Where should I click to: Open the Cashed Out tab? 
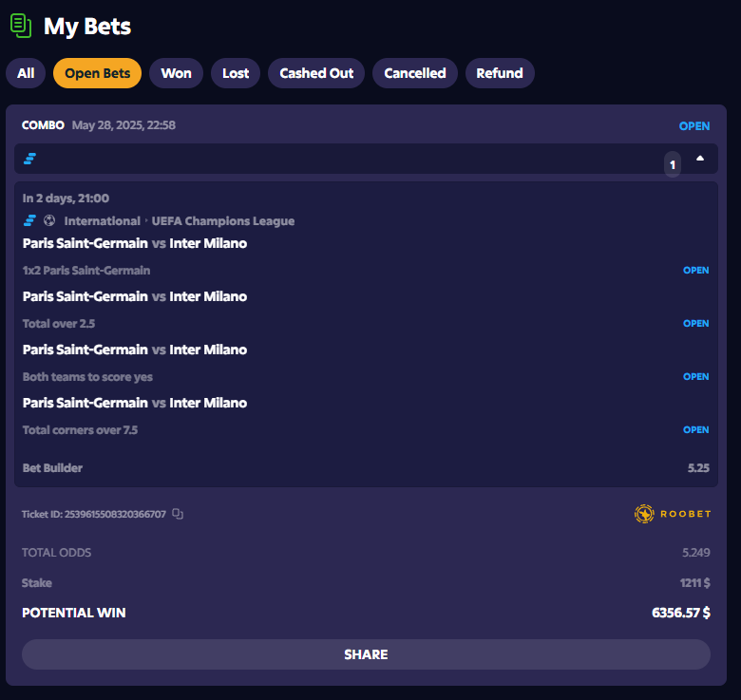tap(316, 73)
